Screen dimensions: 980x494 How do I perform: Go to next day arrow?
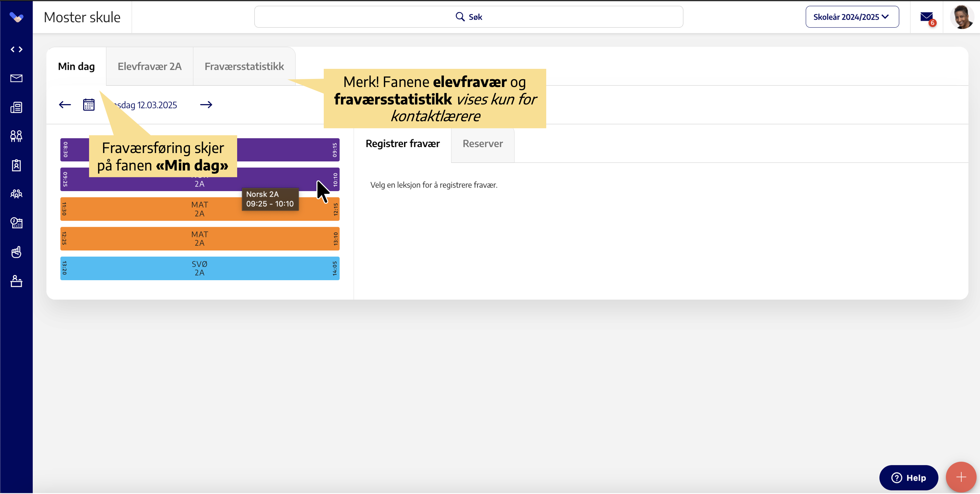coord(206,105)
